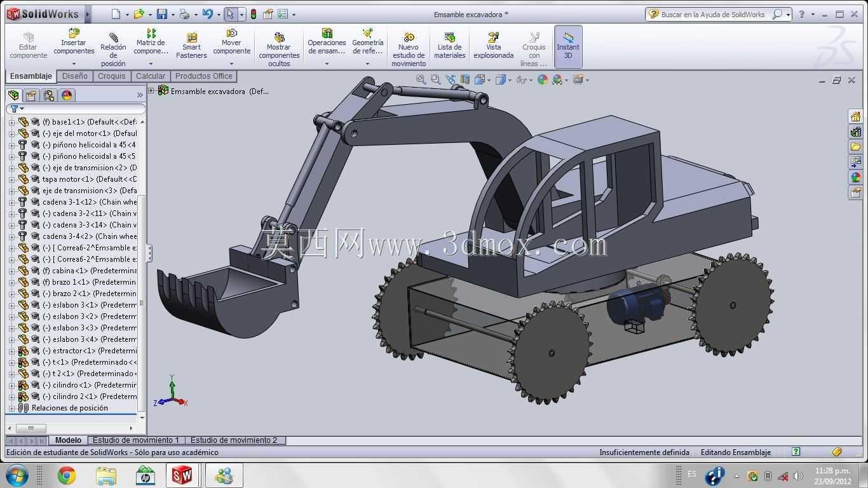This screenshot has height=488, width=868.
Task: Click the Insertar componentes tool
Action: click(x=74, y=46)
